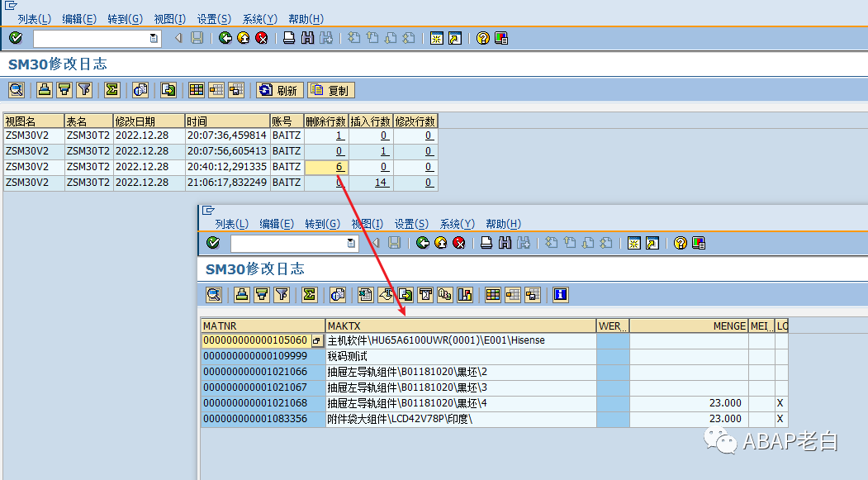
Task: Open search help on MATNR 105060 cell
Action: [316, 340]
